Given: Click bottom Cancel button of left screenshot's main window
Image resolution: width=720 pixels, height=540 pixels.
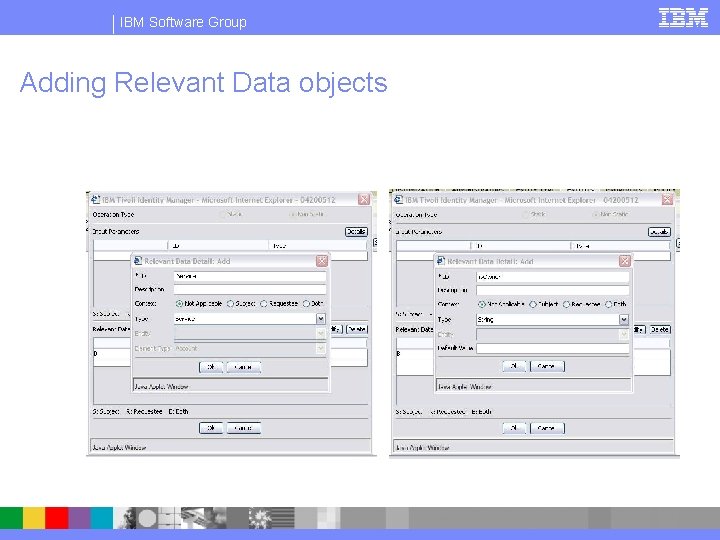Looking at the screenshot, I should 243,428.
